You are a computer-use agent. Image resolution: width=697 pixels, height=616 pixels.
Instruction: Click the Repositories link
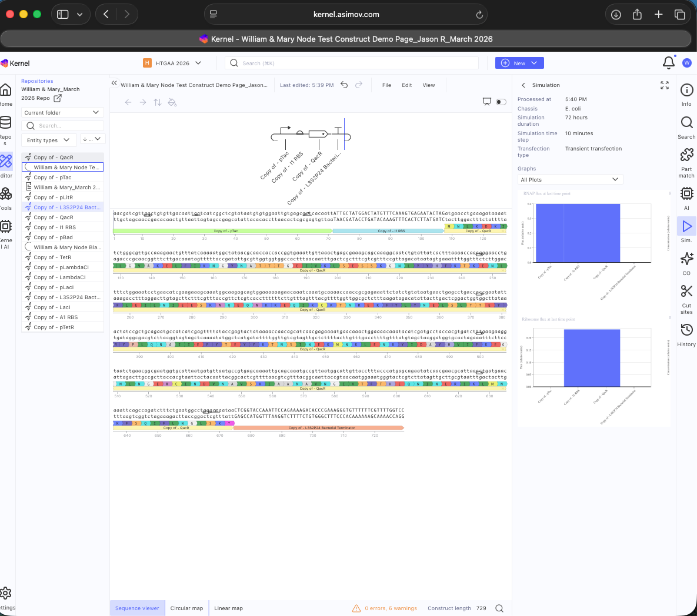(37, 81)
